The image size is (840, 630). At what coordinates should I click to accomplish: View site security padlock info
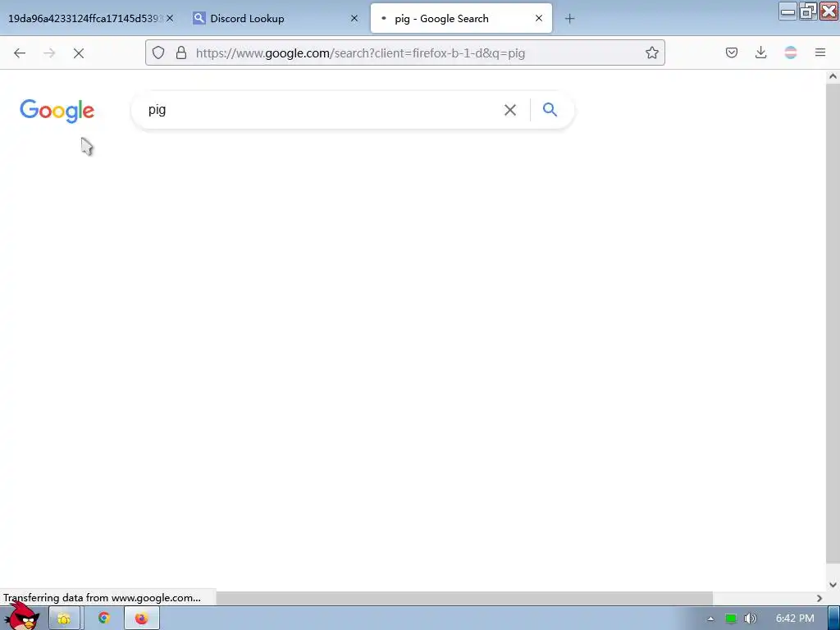181,52
